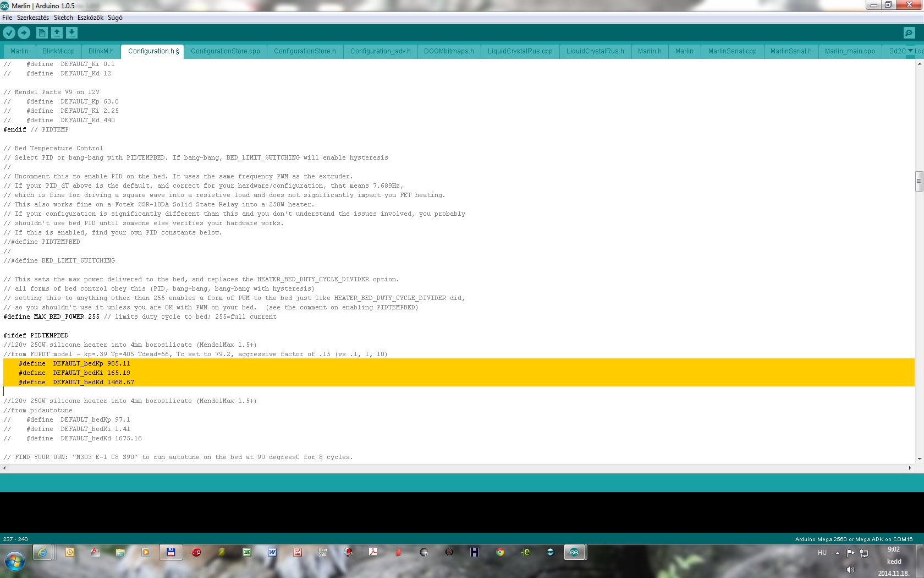Click the Verify sketch checkmark button

click(9, 33)
